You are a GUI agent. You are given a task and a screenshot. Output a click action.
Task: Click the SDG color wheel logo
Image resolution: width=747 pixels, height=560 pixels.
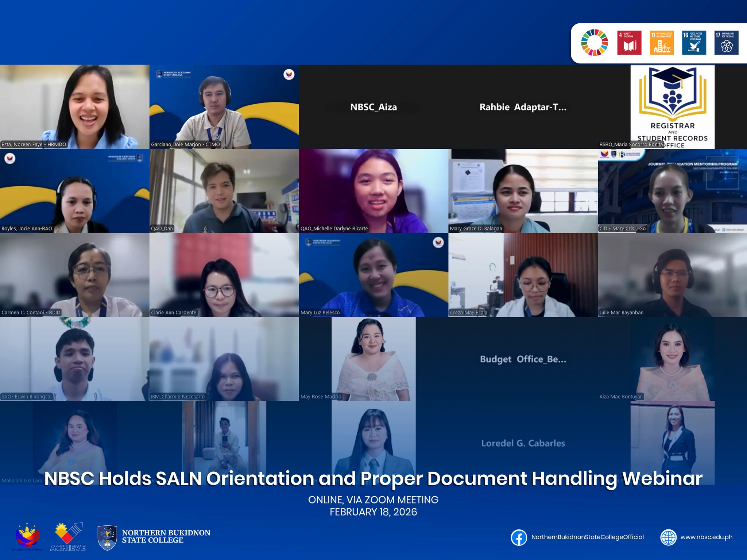pyautogui.click(x=594, y=43)
